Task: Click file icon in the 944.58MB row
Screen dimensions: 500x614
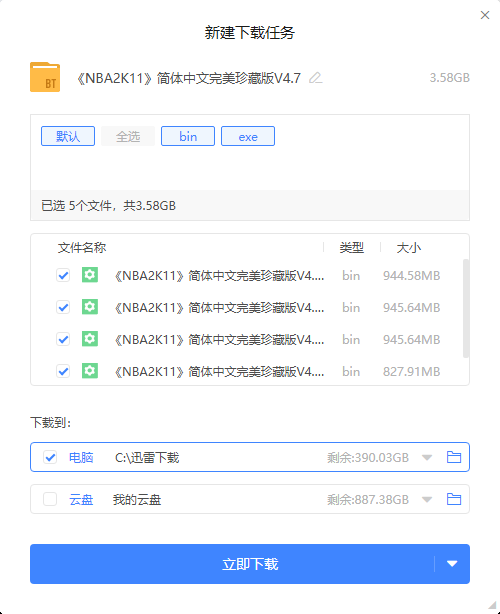Action: pyautogui.click(x=90, y=275)
